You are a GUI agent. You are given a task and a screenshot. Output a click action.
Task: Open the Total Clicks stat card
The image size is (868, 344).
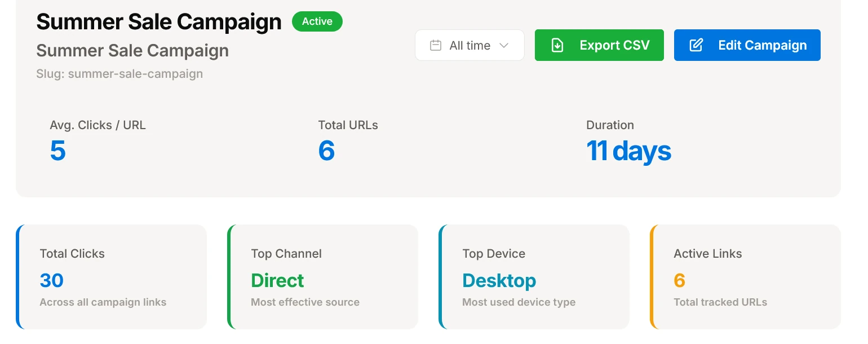(112, 277)
